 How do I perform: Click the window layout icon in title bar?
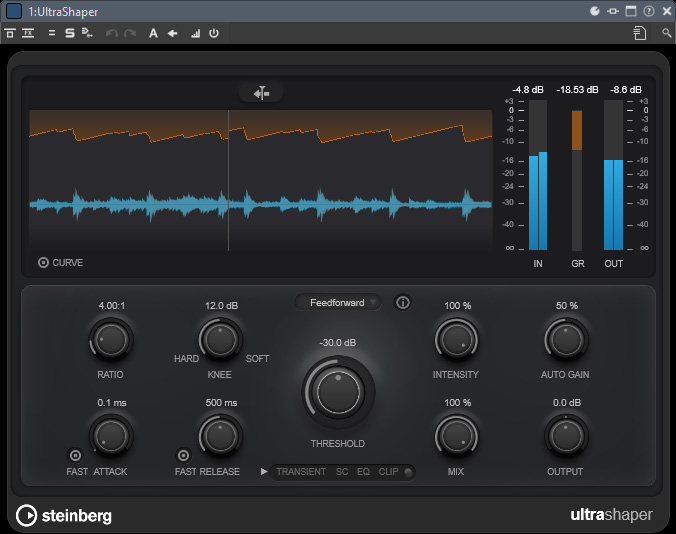pyautogui.click(x=631, y=11)
